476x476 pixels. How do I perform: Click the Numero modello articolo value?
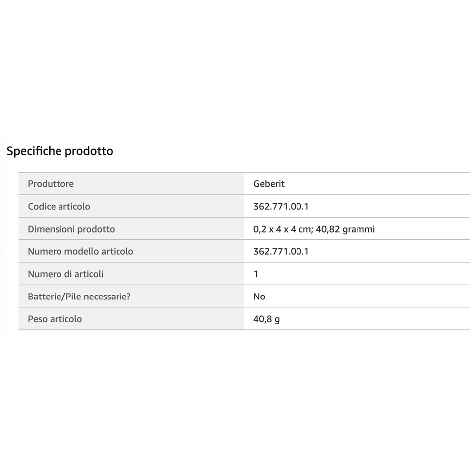coord(281,251)
